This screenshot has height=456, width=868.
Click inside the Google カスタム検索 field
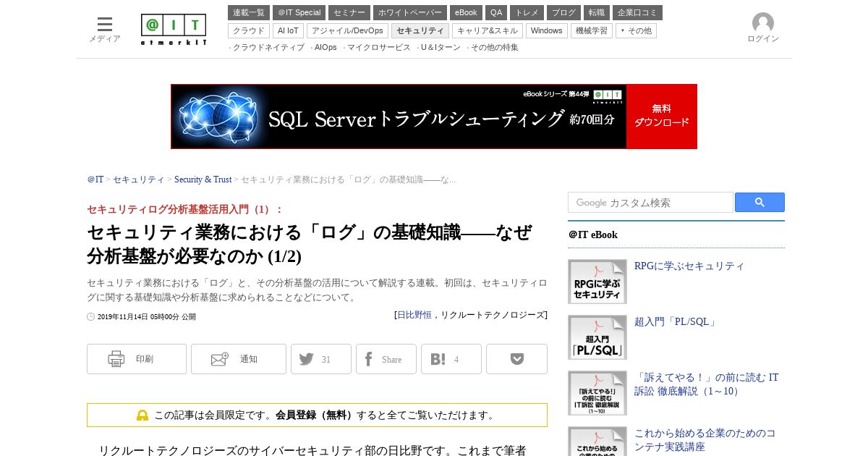tap(650, 203)
